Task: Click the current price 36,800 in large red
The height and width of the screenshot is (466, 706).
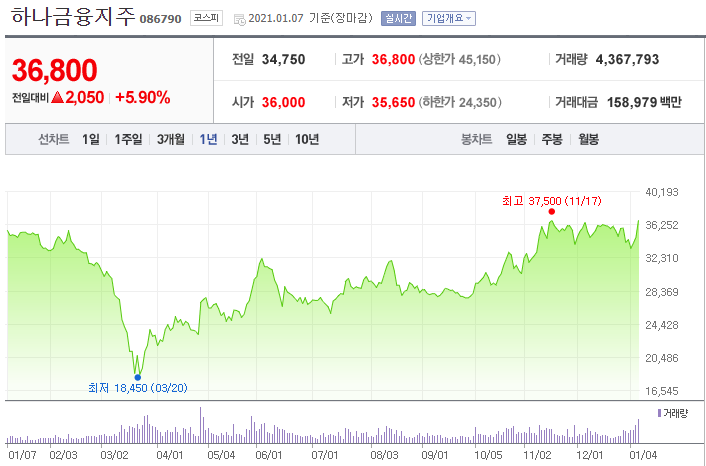Action: 54,70
